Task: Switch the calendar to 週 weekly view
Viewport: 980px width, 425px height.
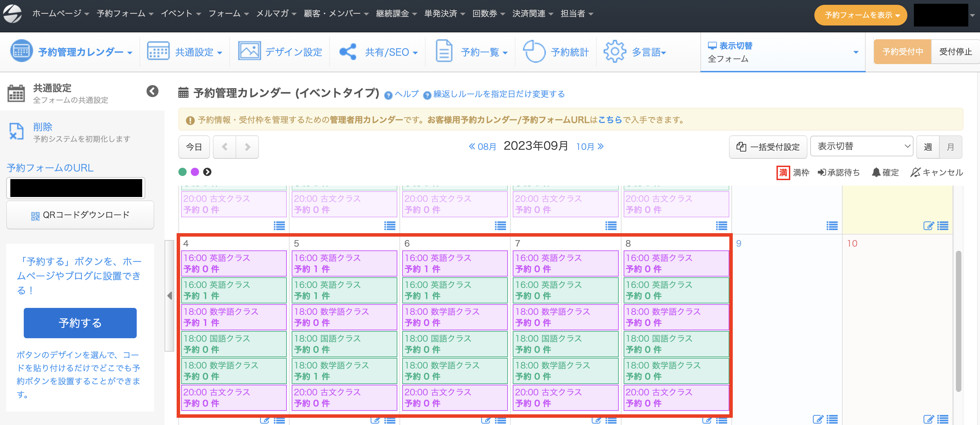Action: (x=928, y=147)
